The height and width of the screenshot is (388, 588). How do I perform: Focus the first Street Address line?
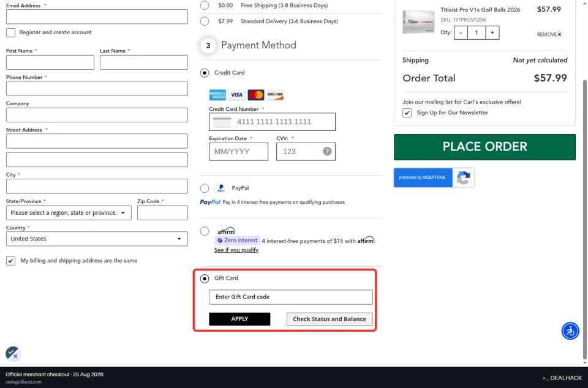97,141
